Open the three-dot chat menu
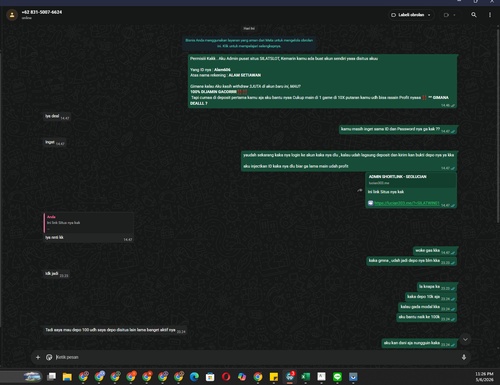Viewport: 500px width, 385px height. 490,15
